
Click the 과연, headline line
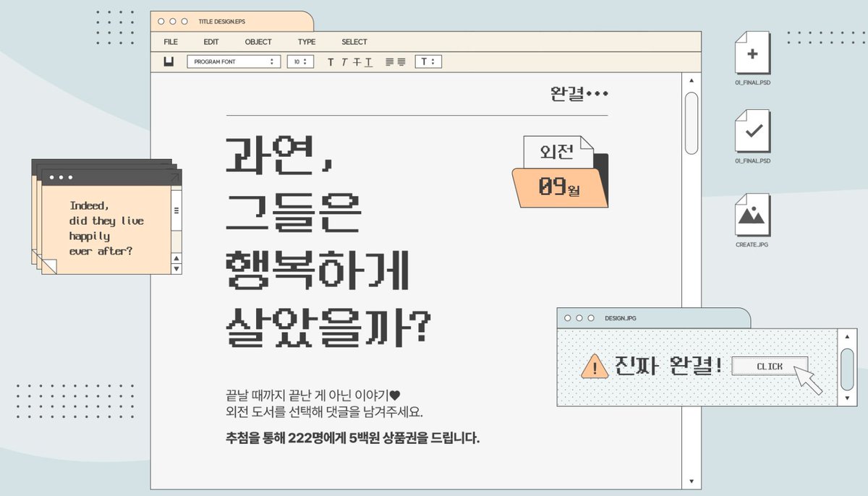pos(278,154)
